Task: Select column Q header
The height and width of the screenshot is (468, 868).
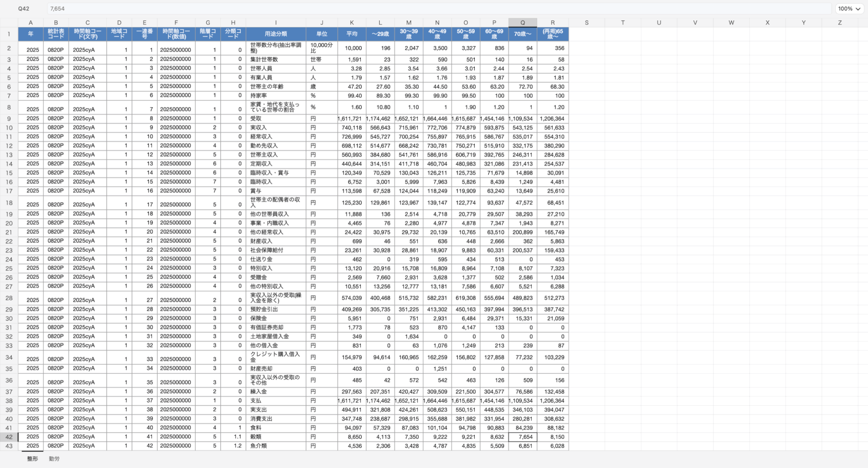Action: [523, 22]
